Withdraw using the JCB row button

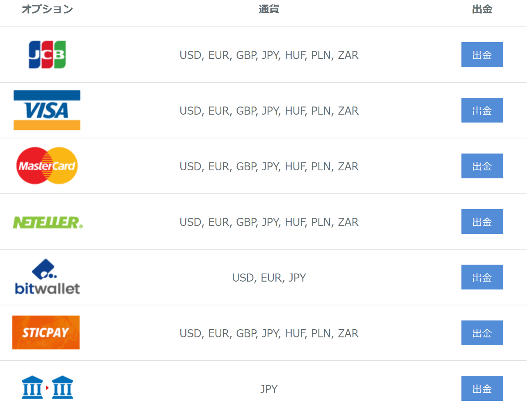click(x=482, y=54)
